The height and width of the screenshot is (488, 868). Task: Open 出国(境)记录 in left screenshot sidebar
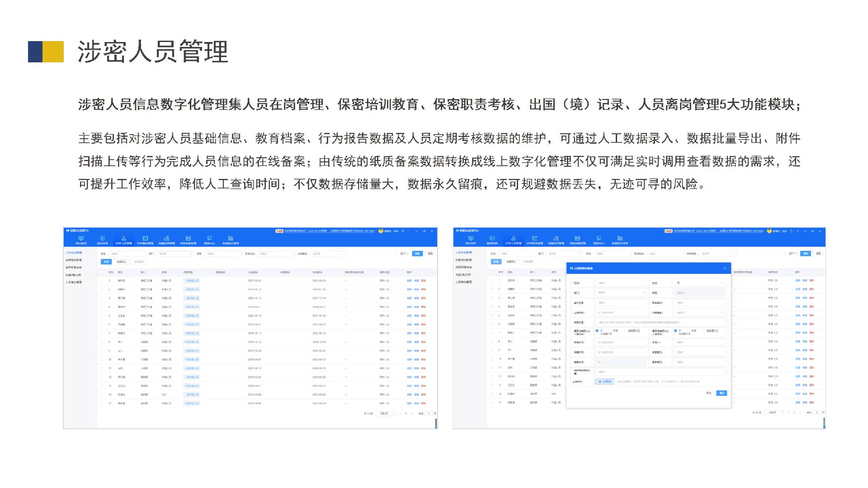tap(73, 275)
